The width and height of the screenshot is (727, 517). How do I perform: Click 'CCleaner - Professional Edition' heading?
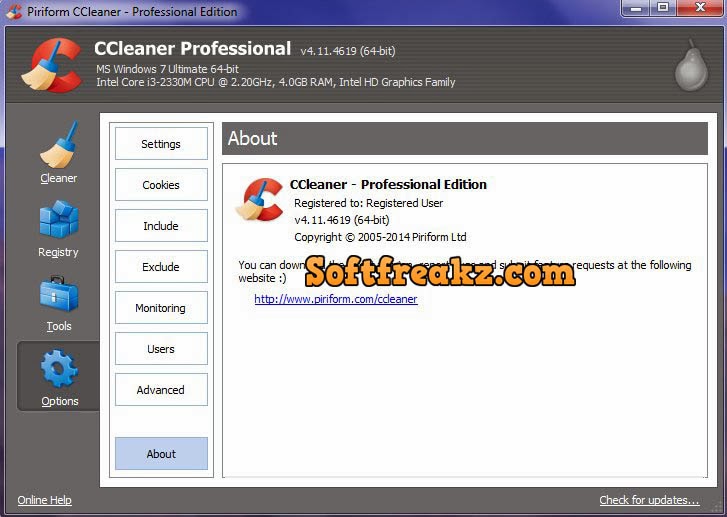pos(388,185)
